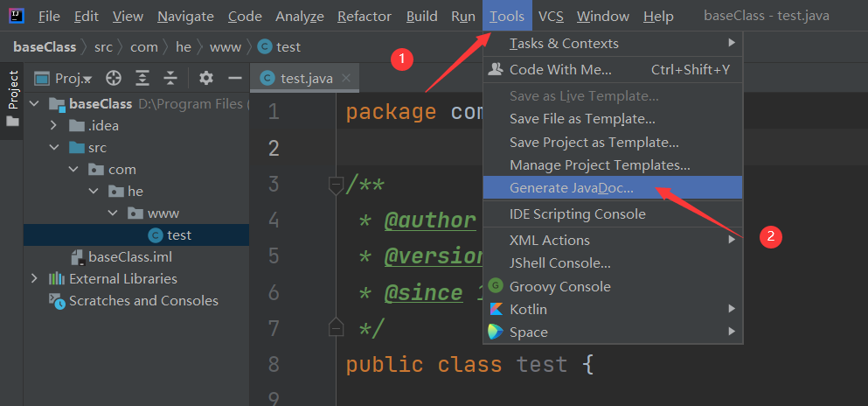Open the Proj. view dropdown
The image size is (868, 406).
[63, 79]
